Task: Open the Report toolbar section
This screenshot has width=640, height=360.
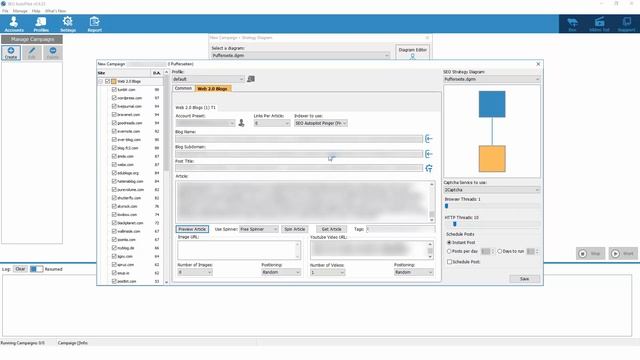Action: 94,24
